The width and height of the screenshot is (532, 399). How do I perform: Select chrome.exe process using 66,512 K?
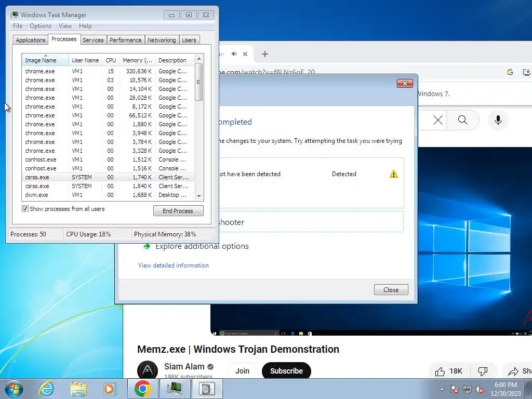tap(108, 115)
